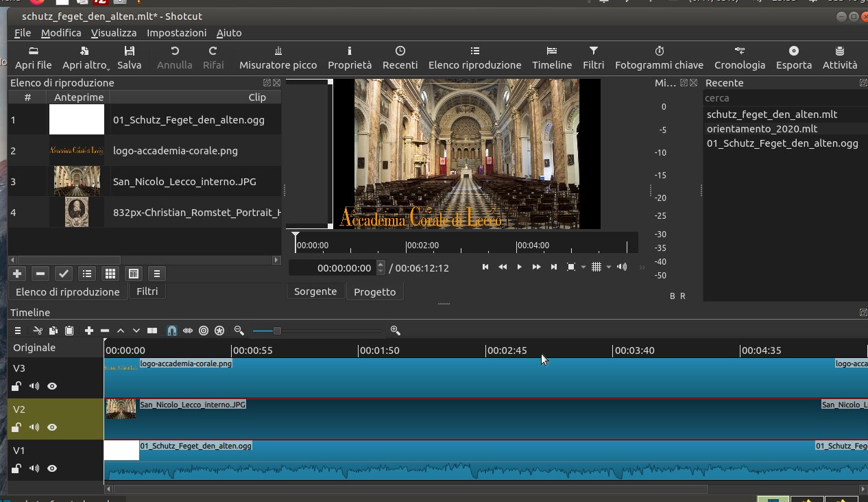Hide track V3 with eye icon
The width and height of the screenshot is (868, 502).
[x=52, y=386]
